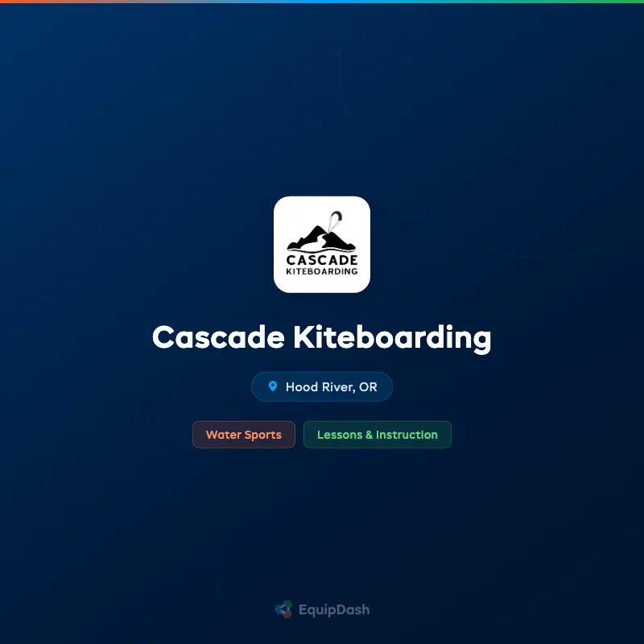Enable the Hood River, OR location filter

click(x=322, y=386)
